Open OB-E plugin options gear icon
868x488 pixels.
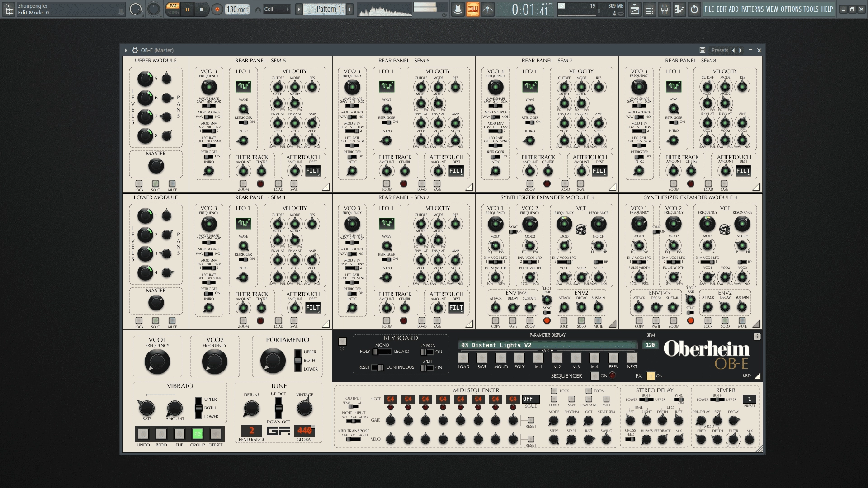point(135,50)
